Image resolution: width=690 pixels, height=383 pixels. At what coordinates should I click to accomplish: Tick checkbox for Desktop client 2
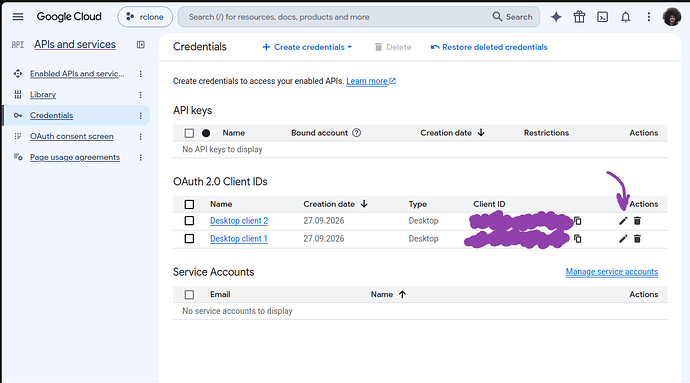click(x=189, y=221)
